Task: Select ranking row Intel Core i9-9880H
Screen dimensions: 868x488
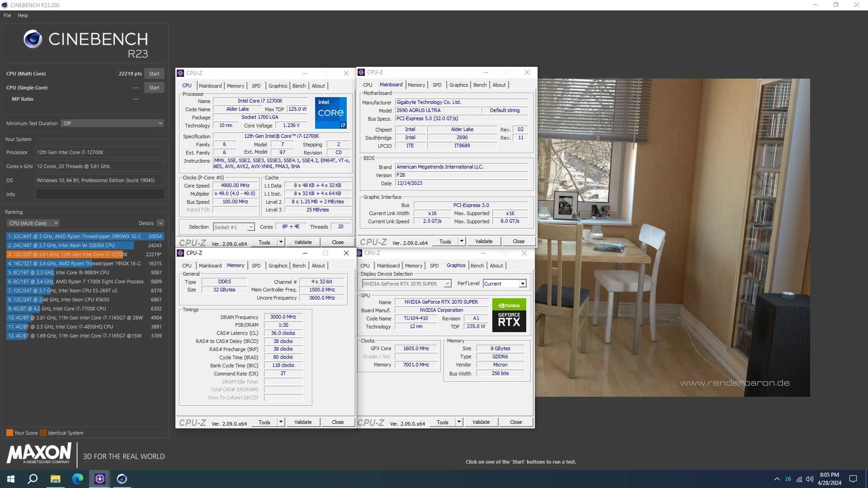Action: (85, 272)
